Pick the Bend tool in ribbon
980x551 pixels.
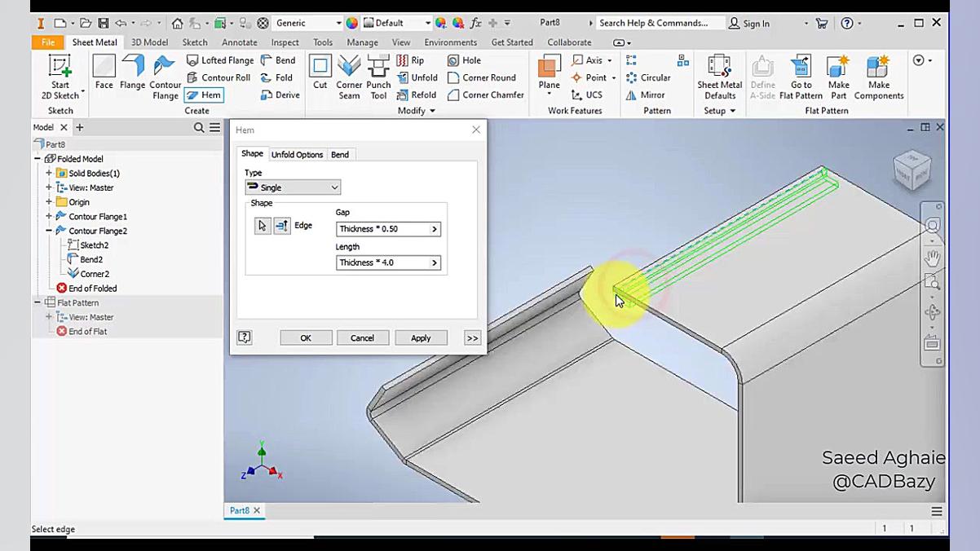pos(278,60)
